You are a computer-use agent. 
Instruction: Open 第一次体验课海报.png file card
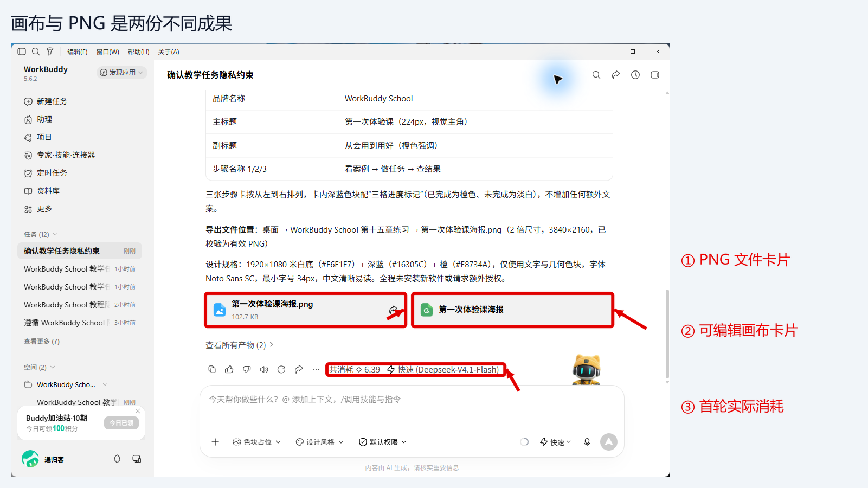pos(305,310)
